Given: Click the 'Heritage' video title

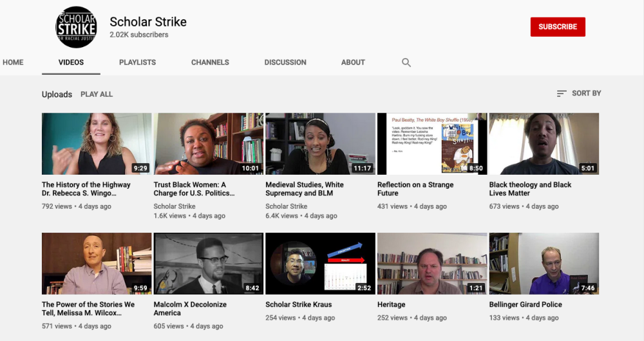Looking at the screenshot, I should tap(391, 305).
